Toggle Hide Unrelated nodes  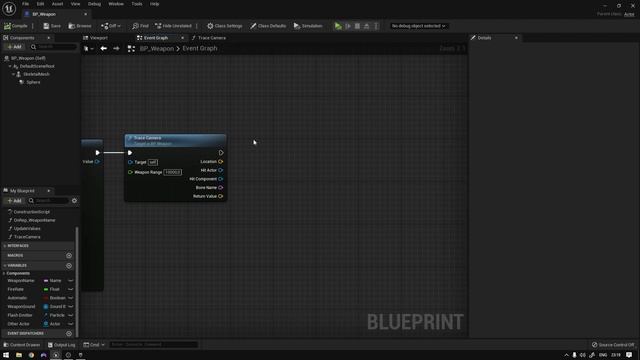[173, 26]
